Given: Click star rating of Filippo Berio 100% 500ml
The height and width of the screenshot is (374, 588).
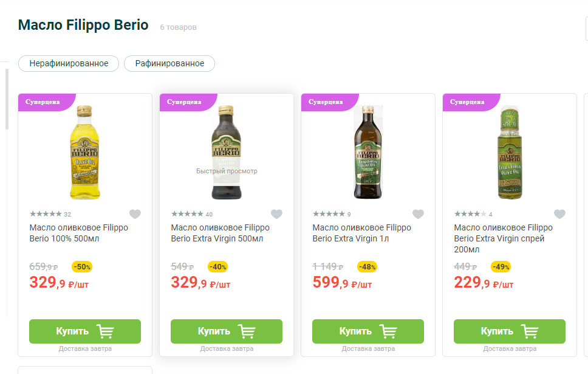Looking at the screenshot, I should coord(46,214).
